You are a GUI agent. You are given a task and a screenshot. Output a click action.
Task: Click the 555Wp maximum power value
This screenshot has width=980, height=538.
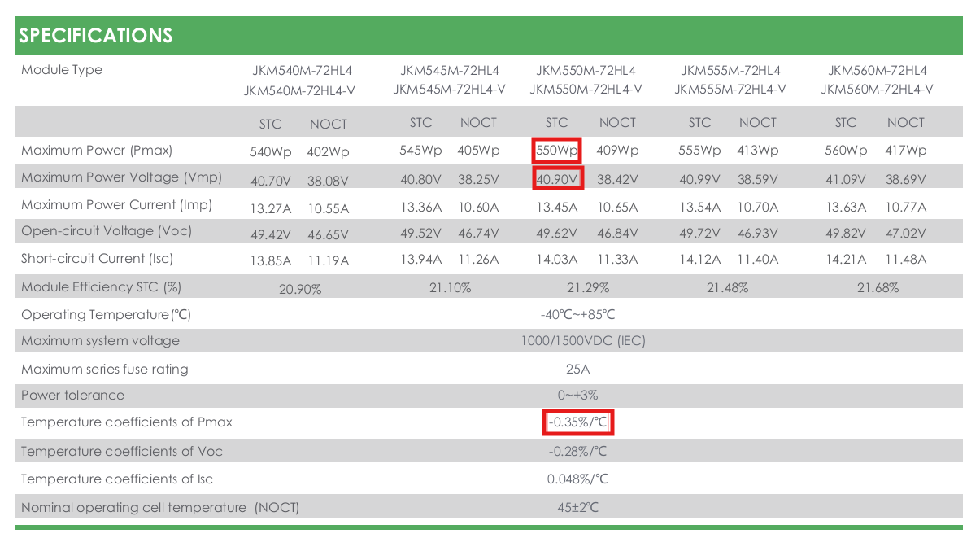(699, 151)
